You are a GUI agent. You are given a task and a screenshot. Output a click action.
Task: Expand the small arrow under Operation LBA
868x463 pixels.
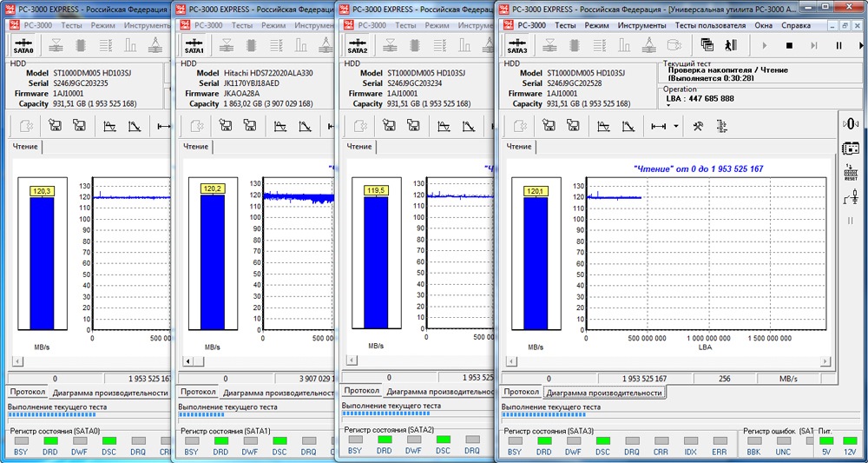pyautogui.click(x=668, y=106)
